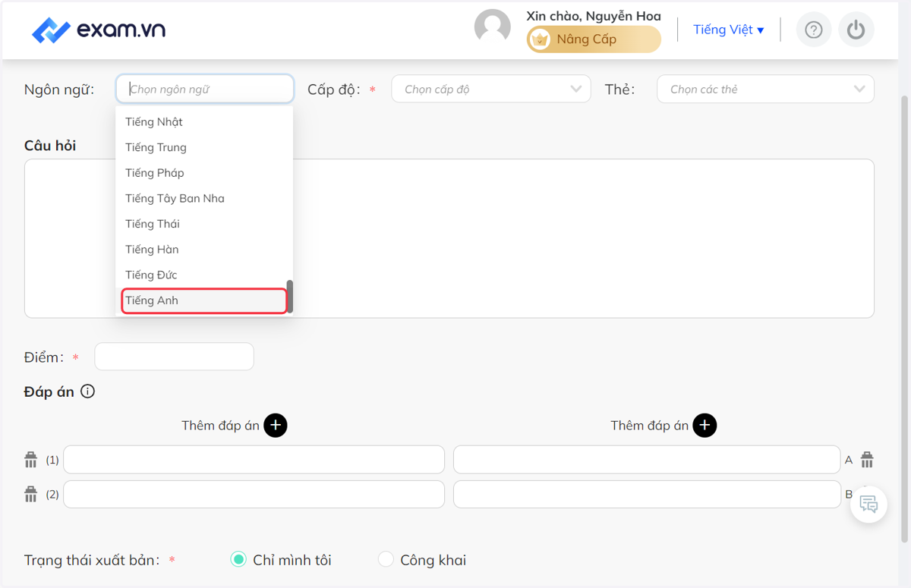The width and height of the screenshot is (911, 588).
Task: Click the answer (1) input field
Action: pos(254,460)
